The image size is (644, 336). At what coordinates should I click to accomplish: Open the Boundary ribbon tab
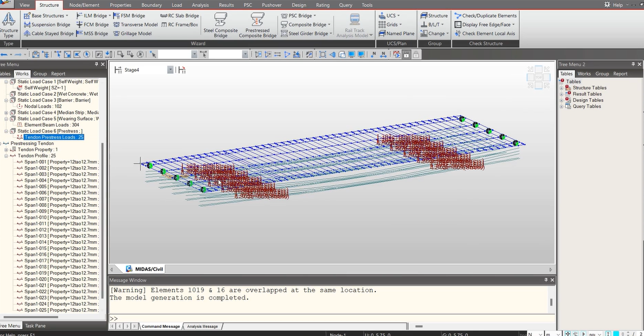tap(151, 5)
